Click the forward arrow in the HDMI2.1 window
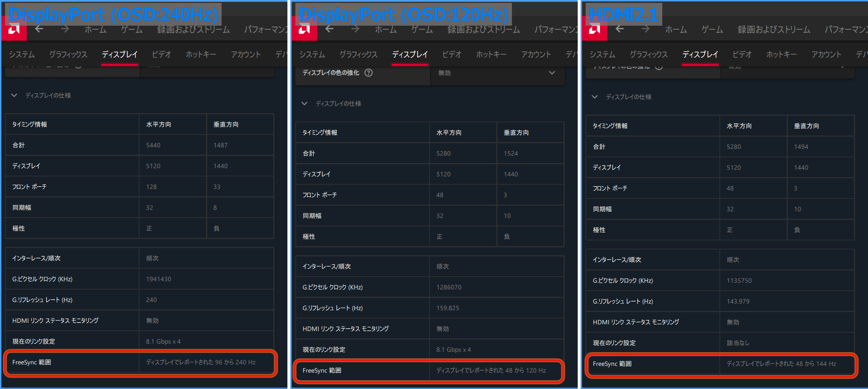The width and height of the screenshot is (868, 389). coord(645,29)
